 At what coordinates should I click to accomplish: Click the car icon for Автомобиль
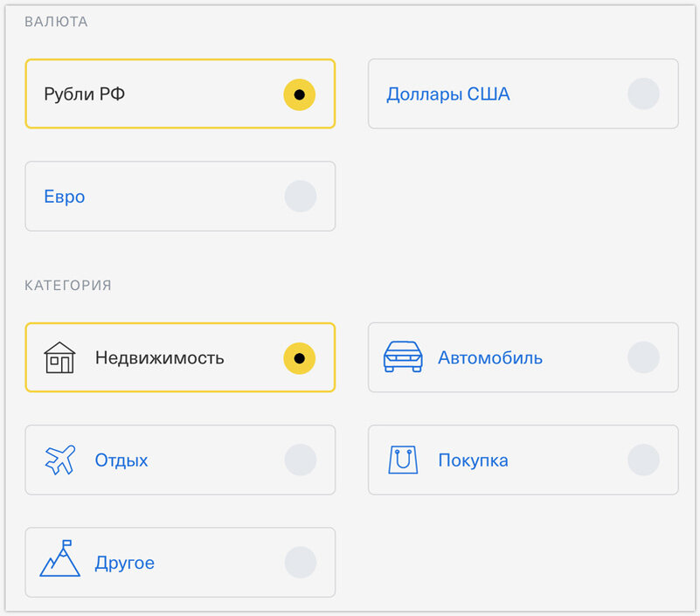click(403, 356)
